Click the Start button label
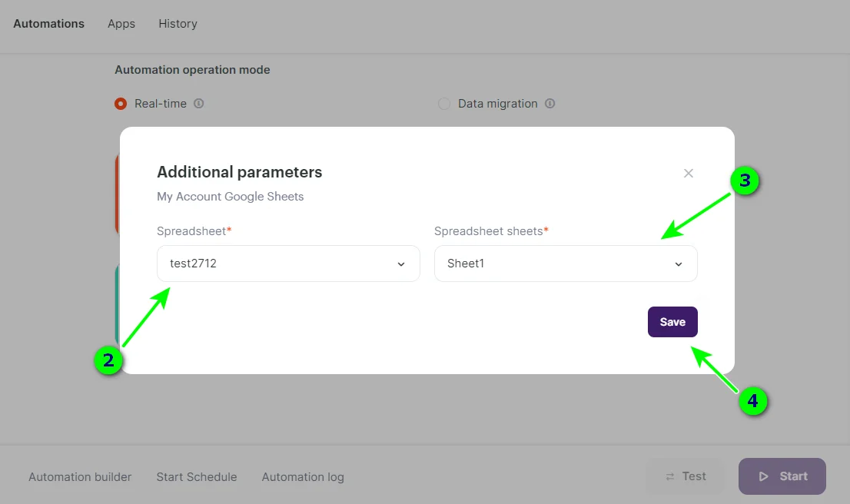The height and width of the screenshot is (504, 850). [793, 476]
